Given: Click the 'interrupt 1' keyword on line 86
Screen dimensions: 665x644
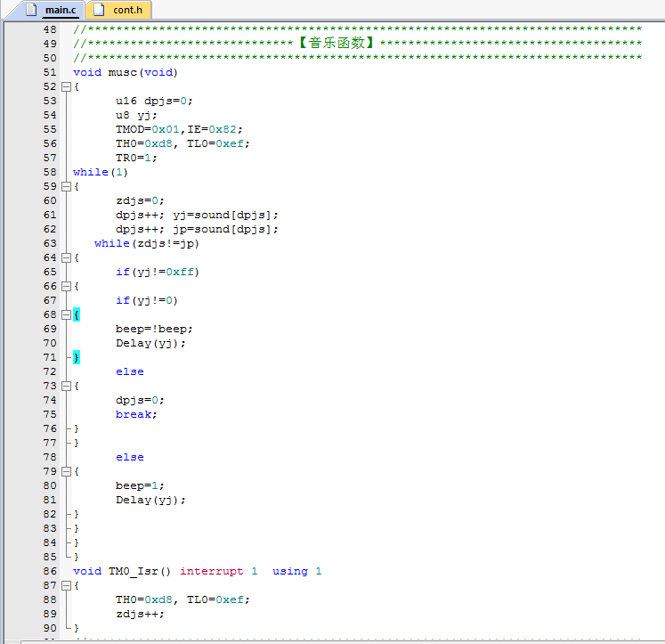Looking at the screenshot, I should pyautogui.click(x=219, y=572).
